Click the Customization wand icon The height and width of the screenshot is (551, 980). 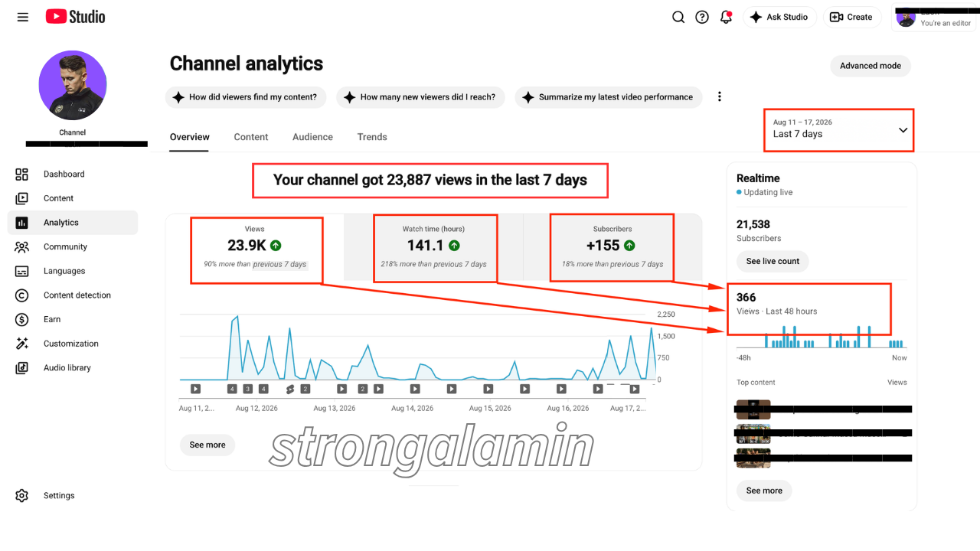[x=22, y=344]
